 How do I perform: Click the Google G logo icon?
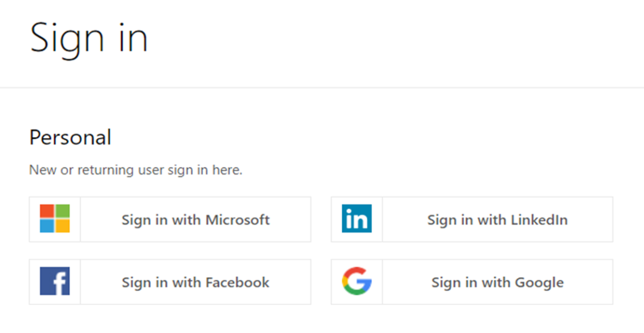357,281
